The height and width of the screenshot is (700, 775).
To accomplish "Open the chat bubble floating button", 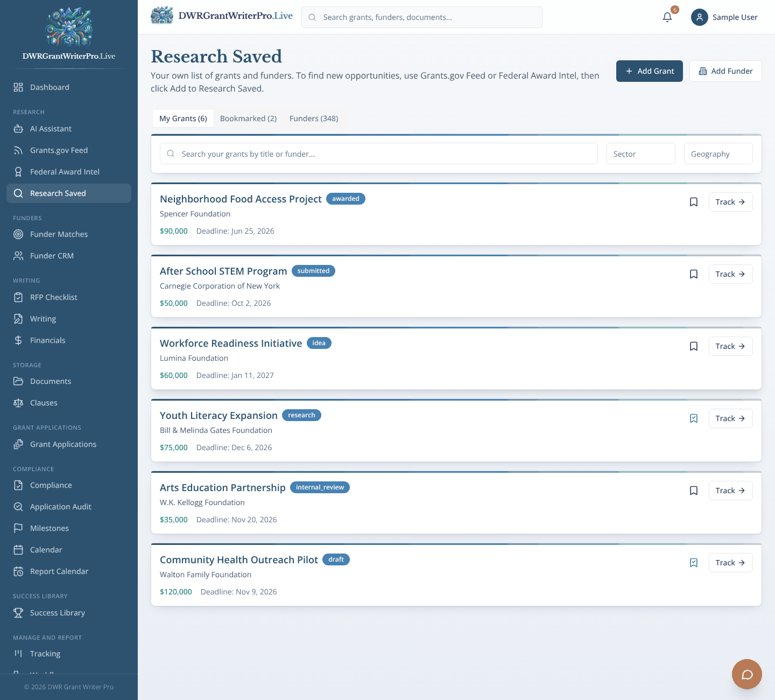I will click(x=747, y=674).
